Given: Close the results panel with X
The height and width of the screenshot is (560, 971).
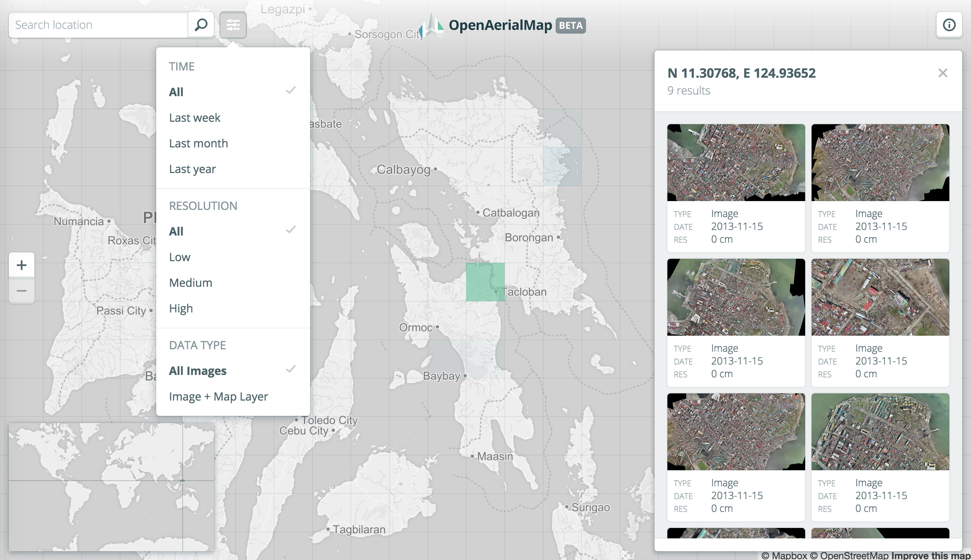Looking at the screenshot, I should (943, 73).
